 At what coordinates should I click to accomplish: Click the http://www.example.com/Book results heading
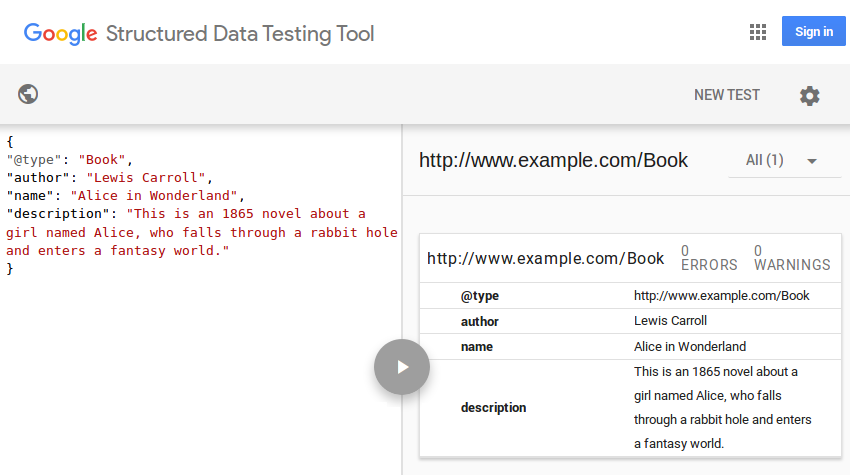pyautogui.click(x=553, y=161)
